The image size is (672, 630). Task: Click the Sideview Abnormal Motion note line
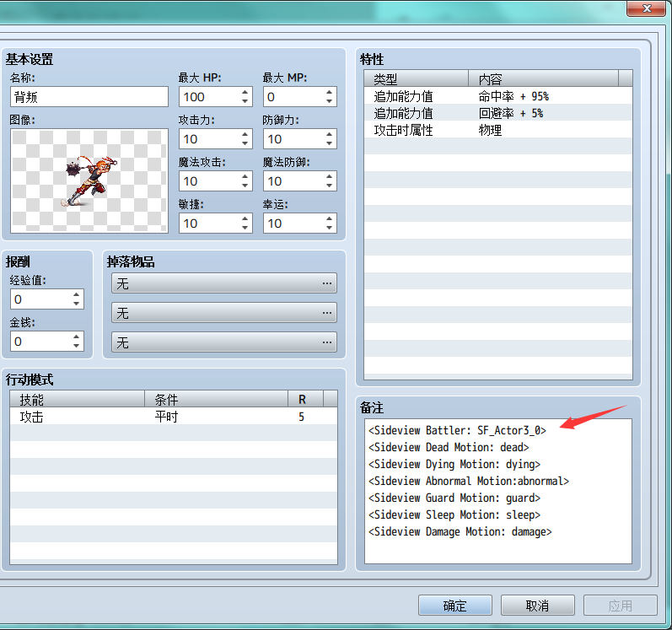click(x=469, y=481)
